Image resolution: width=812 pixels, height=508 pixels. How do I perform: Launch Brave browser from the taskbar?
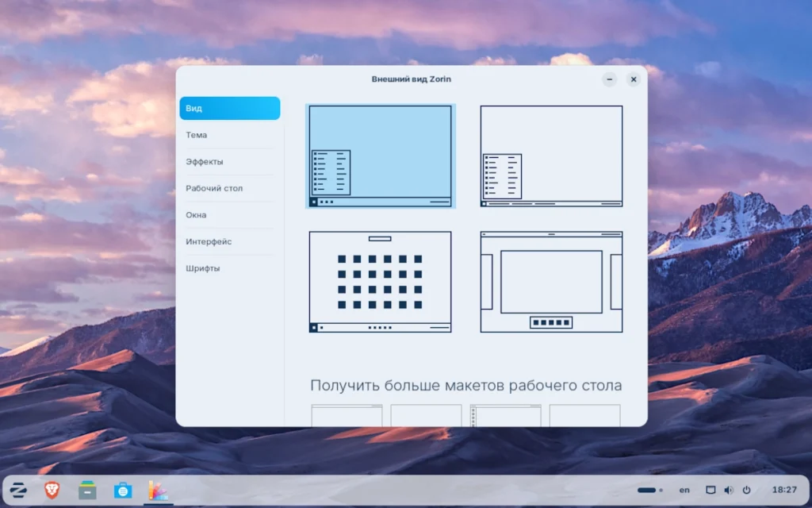click(x=52, y=490)
